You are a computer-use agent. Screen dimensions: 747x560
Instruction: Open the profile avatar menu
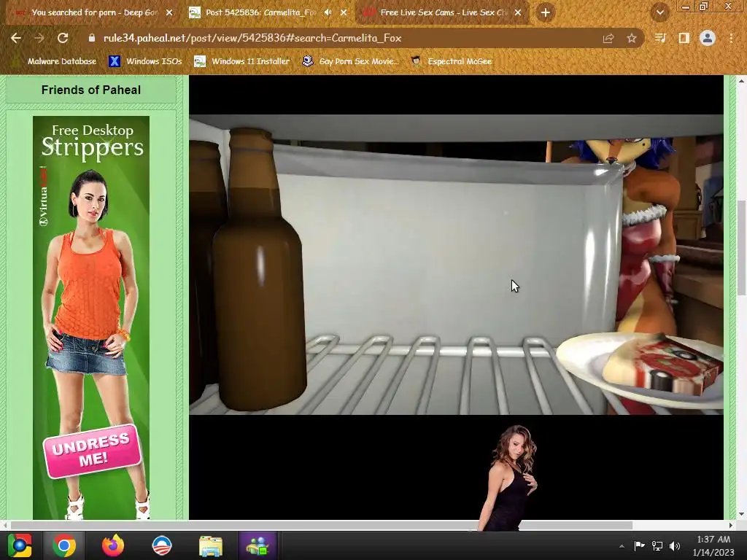[708, 38]
